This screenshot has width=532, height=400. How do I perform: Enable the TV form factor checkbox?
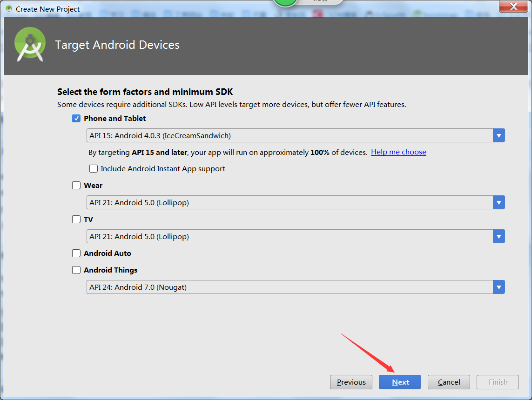[x=76, y=220]
